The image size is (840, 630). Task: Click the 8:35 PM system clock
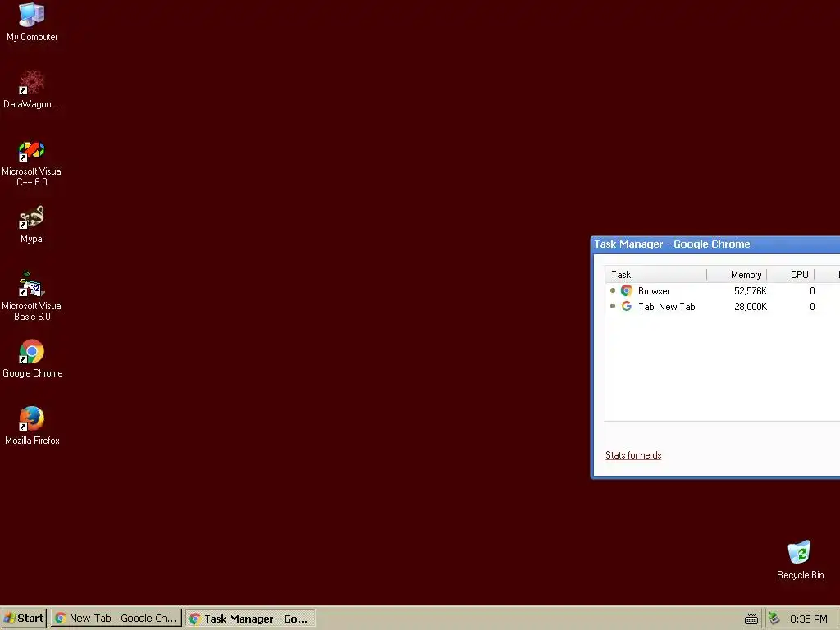[x=808, y=619]
